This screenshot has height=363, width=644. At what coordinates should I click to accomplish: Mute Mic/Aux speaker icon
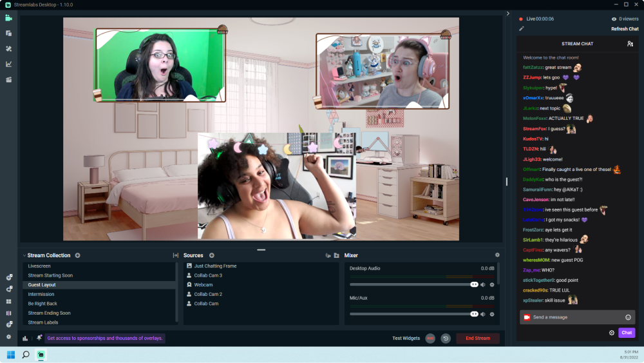coord(483,314)
